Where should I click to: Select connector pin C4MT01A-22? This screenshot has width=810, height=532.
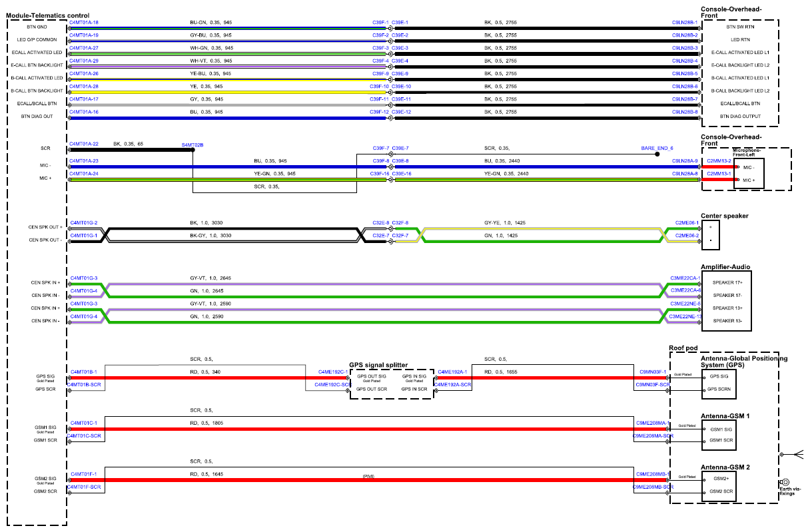point(84,144)
